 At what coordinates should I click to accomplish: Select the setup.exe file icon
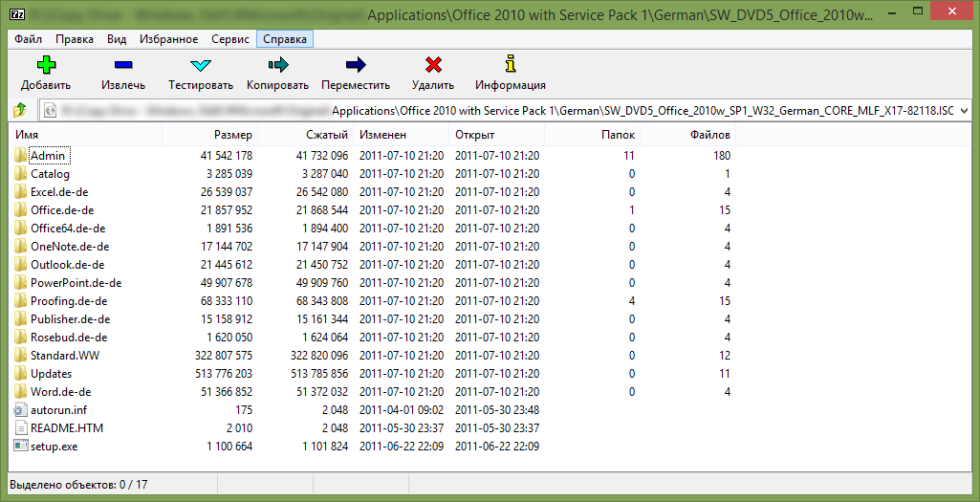(21, 447)
